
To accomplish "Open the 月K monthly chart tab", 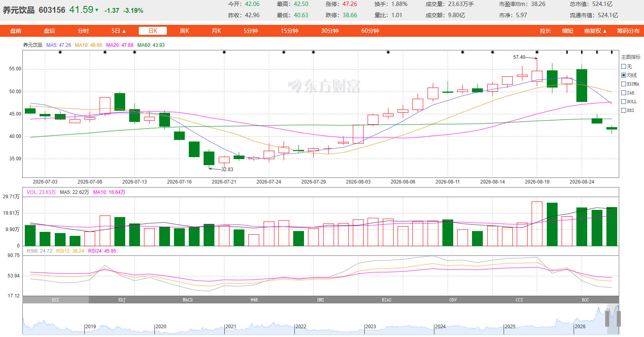I will coord(216,31).
